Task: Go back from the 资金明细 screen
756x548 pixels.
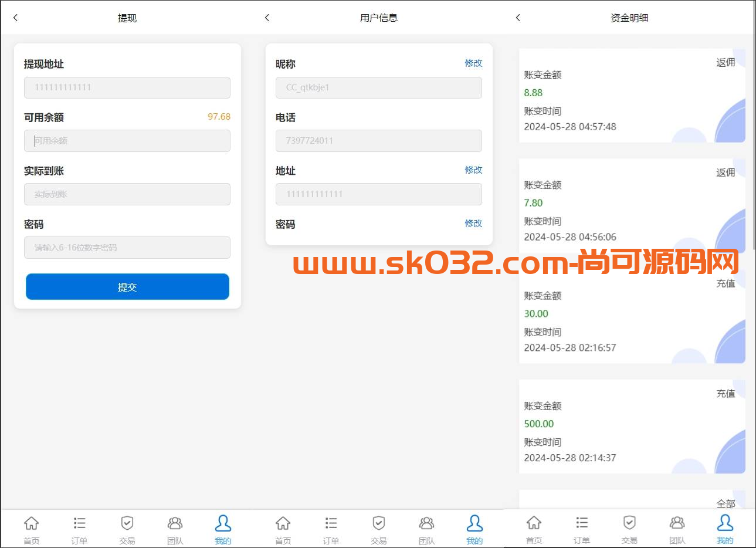Action: [518, 18]
